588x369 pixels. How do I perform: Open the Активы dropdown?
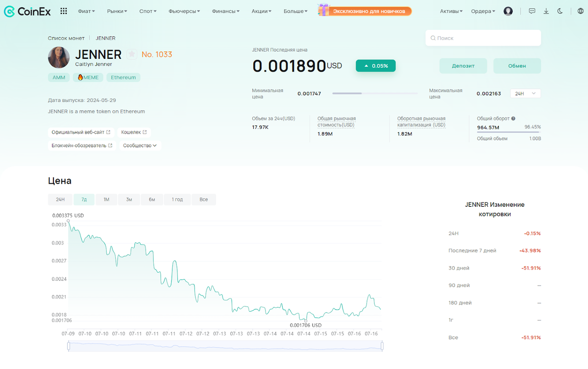451,11
